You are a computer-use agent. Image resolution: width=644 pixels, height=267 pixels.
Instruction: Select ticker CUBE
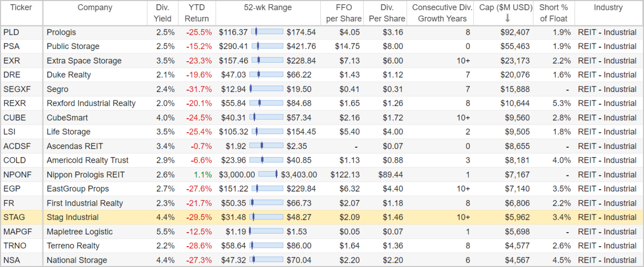[14, 118]
